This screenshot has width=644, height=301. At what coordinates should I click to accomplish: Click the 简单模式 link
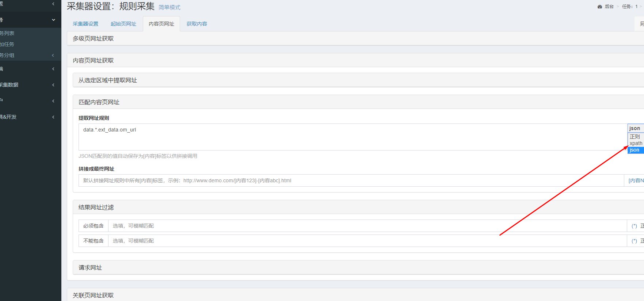(x=169, y=7)
